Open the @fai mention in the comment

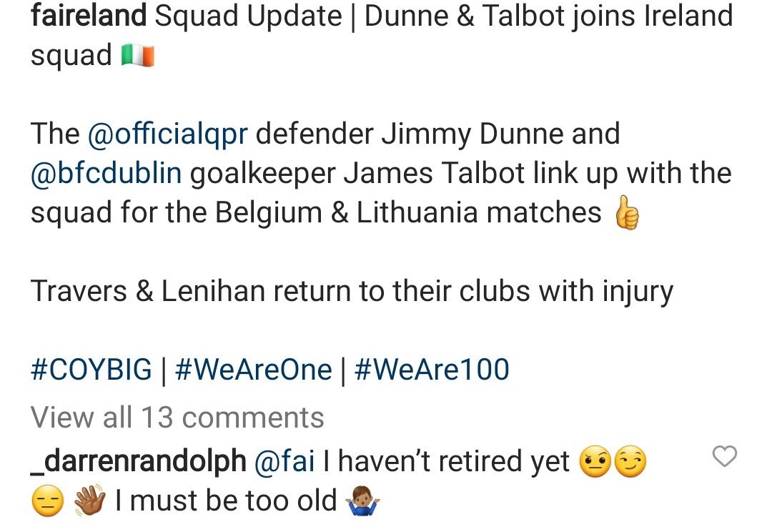tap(284, 461)
